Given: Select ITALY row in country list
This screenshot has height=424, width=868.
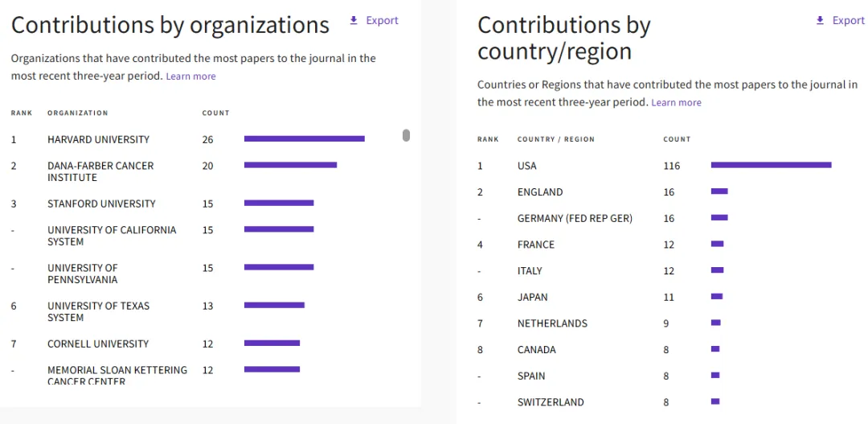Looking at the screenshot, I should [x=530, y=271].
